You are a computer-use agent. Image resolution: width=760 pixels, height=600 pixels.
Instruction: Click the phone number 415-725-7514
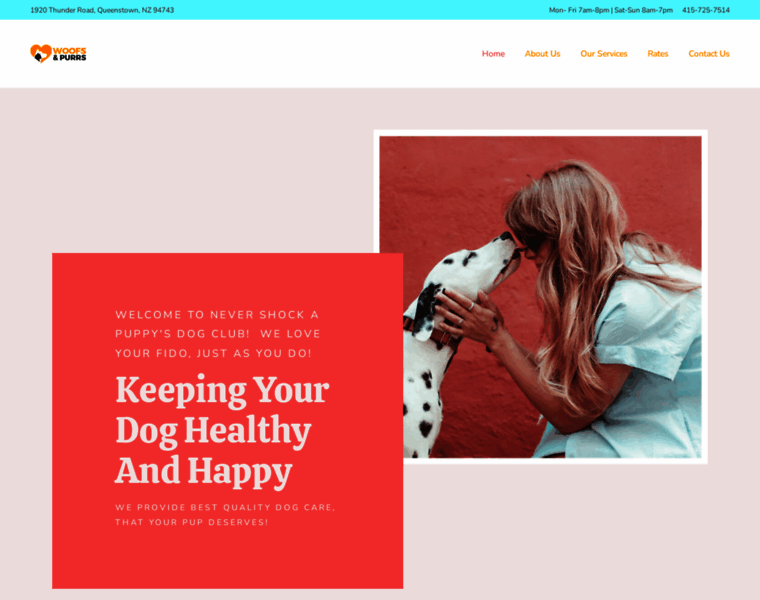(706, 10)
